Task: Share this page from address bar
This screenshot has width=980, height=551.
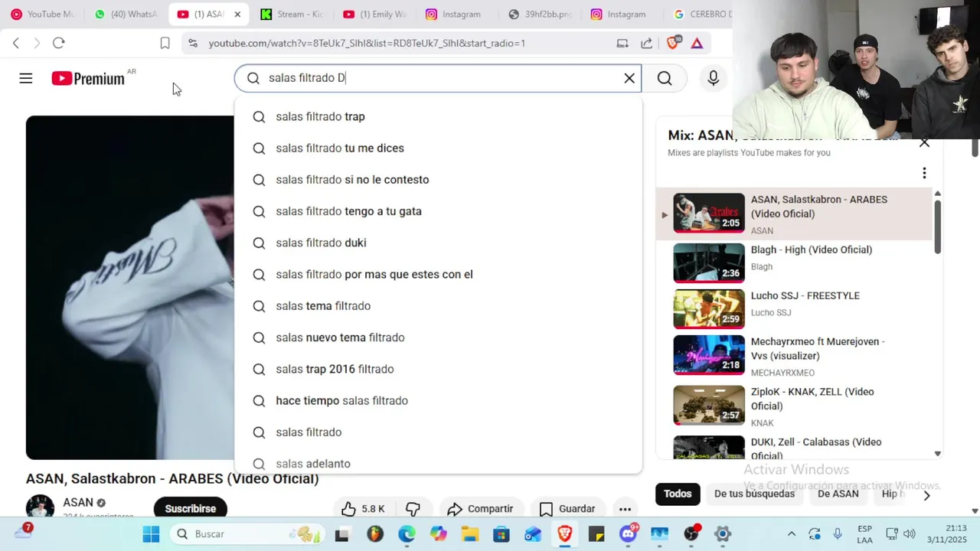Action: pyautogui.click(x=647, y=43)
